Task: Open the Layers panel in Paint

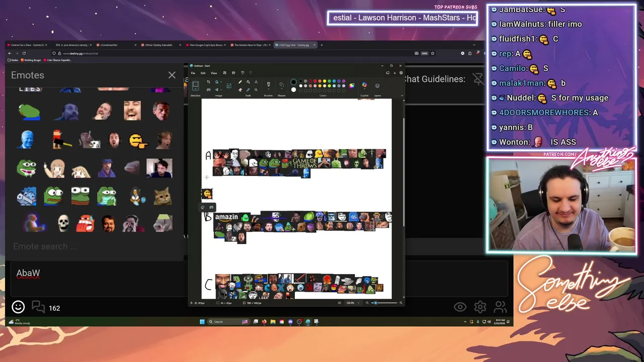Action: [377, 86]
